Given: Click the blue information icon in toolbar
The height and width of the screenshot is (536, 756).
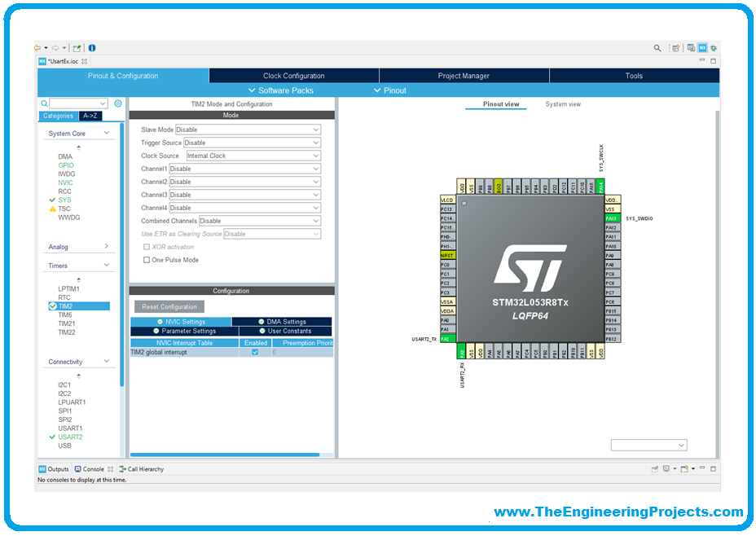Looking at the screenshot, I should pos(92,48).
